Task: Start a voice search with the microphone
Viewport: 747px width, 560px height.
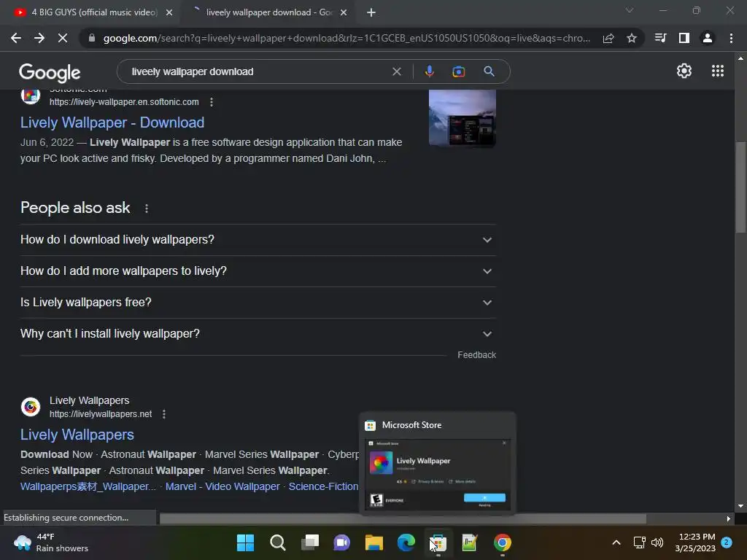Action: click(x=429, y=71)
